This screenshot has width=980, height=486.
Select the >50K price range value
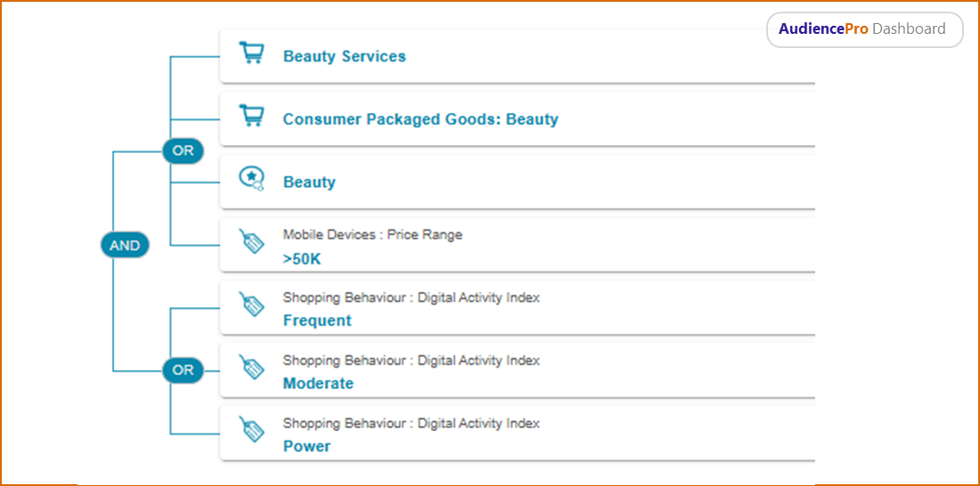302,258
